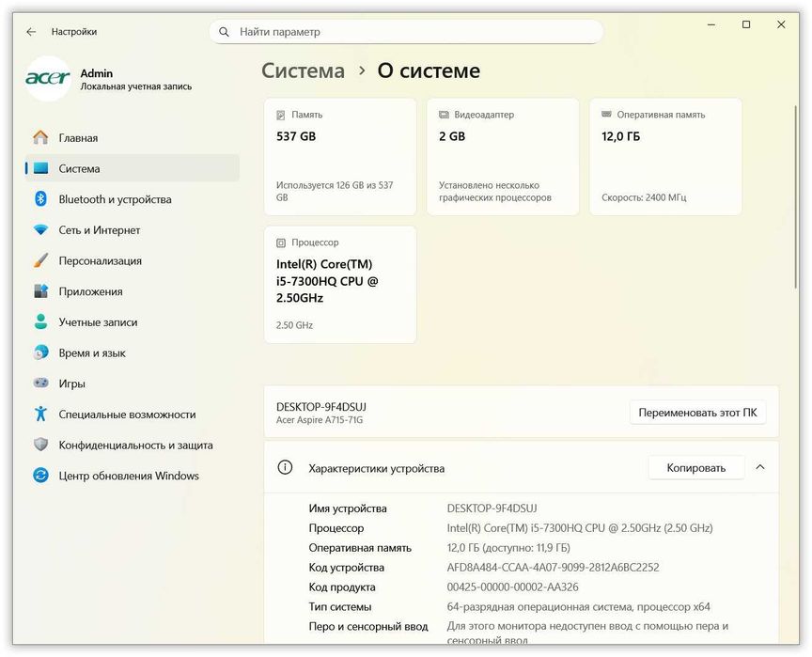812x657 pixels.
Task: Click the Система monitor icon
Action: [x=40, y=168]
